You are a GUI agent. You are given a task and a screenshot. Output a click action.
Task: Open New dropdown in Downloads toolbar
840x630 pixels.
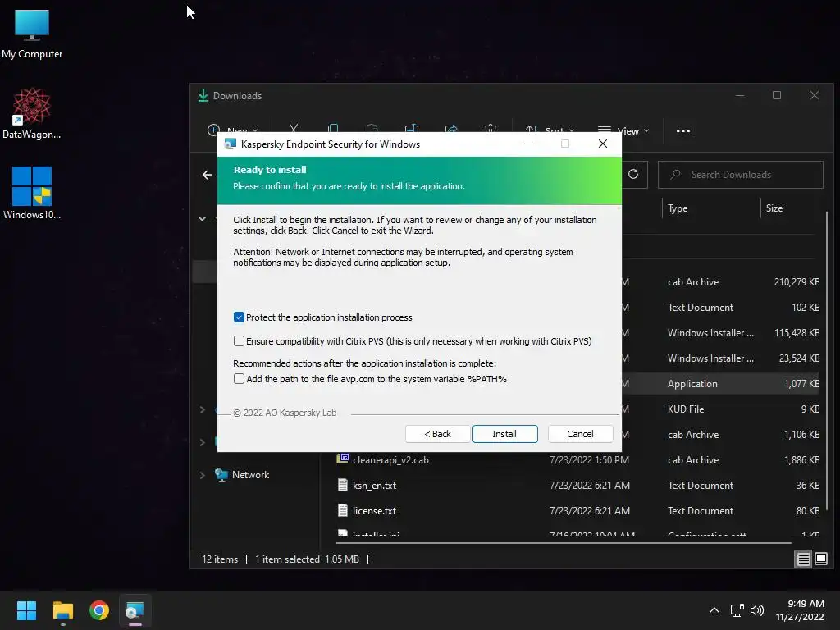[232, 130]
